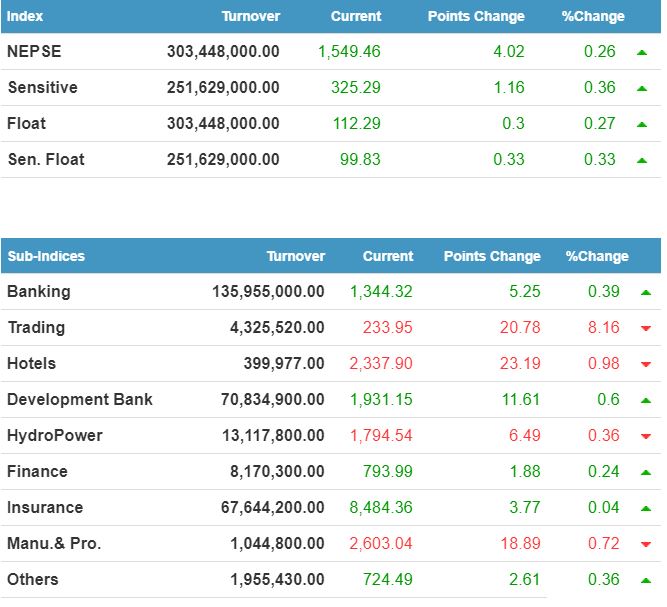Click the green up arrow in Sen. Float row
This screenshot has width=667, height=607.
642,160
